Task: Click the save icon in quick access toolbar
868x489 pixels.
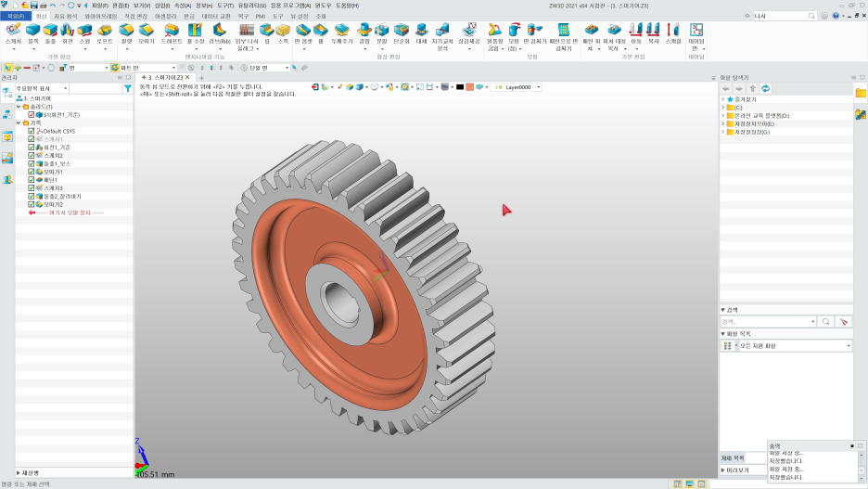Action: (33, 5)
